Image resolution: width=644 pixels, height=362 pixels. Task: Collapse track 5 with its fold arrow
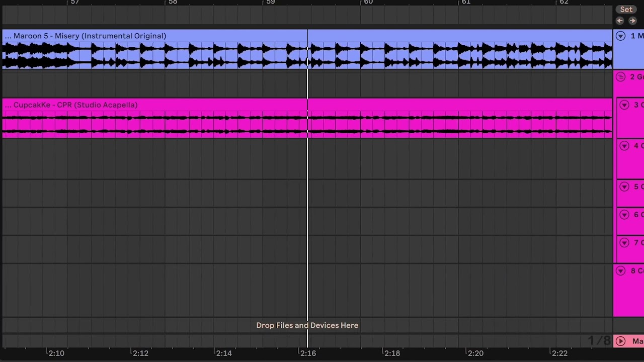624,187
